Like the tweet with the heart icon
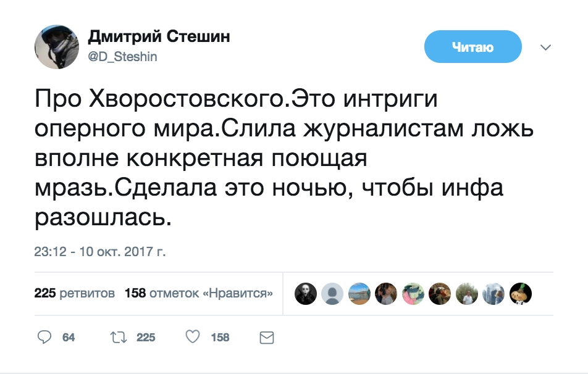Screen dimensions: 588x374 pyautogui.click(x=193, y=337)
